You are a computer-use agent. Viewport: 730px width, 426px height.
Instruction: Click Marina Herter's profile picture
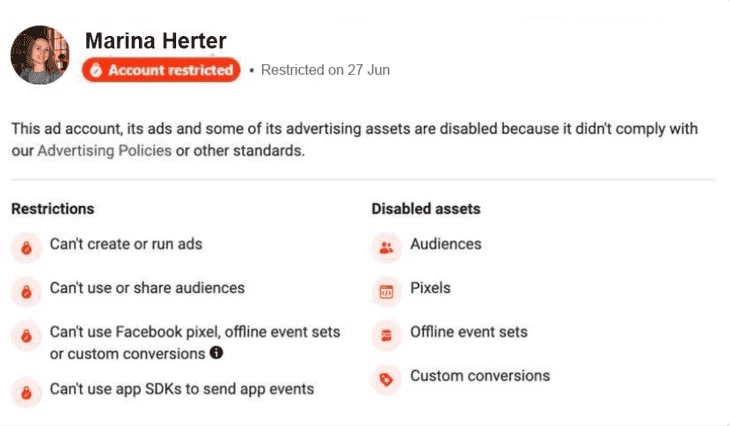pos(40,55)
